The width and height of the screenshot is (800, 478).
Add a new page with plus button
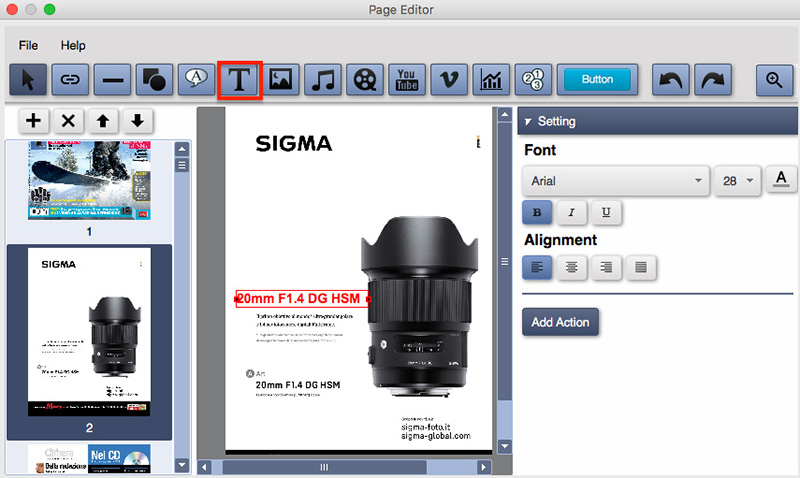click(x=34, y=121)
